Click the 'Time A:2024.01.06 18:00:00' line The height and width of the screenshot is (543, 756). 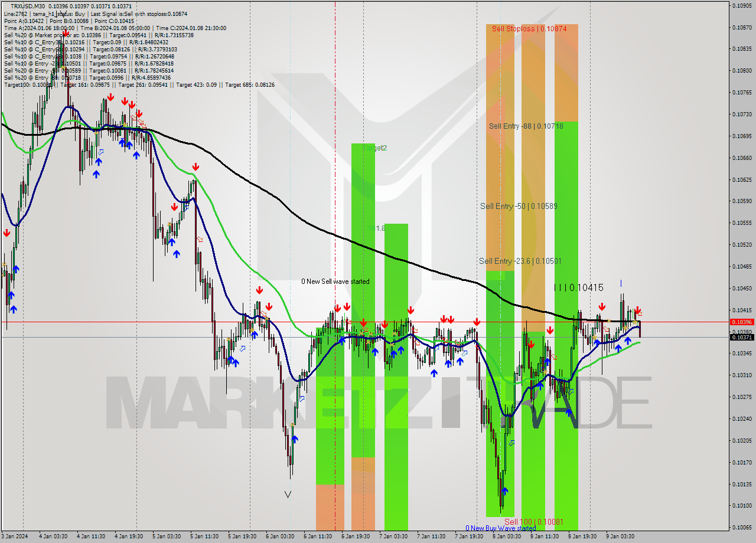[39, 28]
